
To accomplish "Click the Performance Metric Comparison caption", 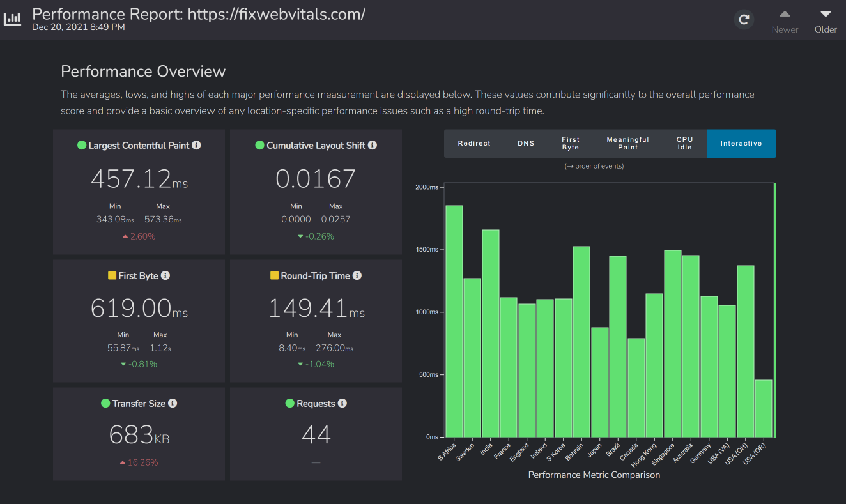I will tap(594, 475).
